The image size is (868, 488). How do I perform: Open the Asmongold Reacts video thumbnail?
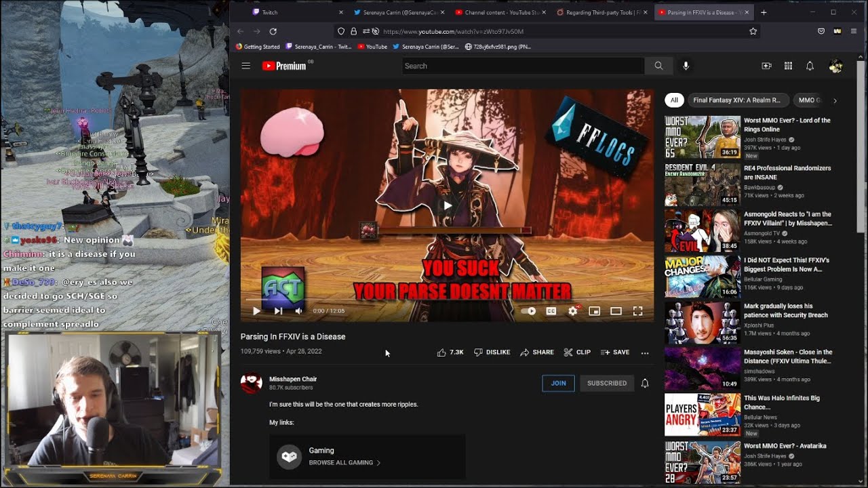(703, 230)
